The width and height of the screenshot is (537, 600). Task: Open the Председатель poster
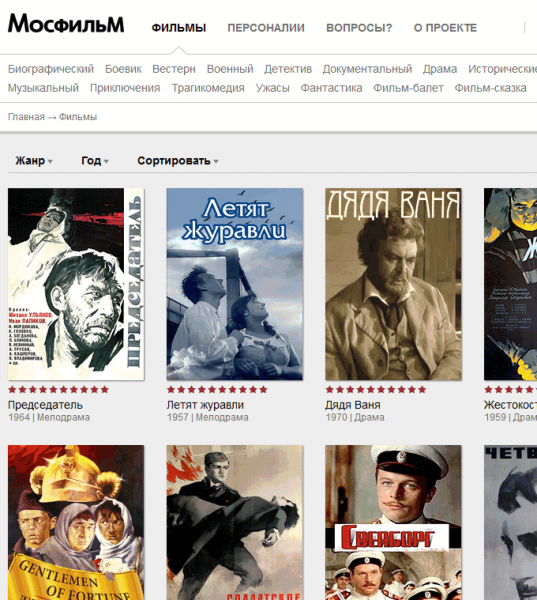click(76, 284)
